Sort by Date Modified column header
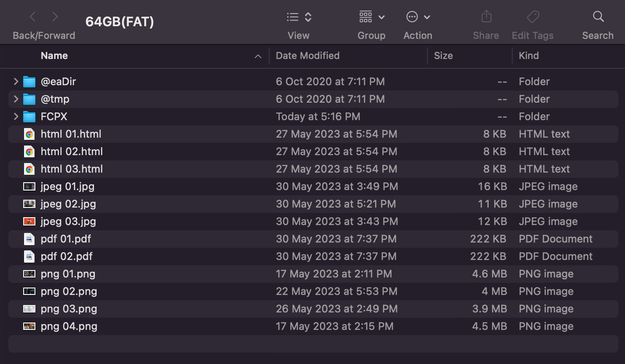 tap(308, 56)
